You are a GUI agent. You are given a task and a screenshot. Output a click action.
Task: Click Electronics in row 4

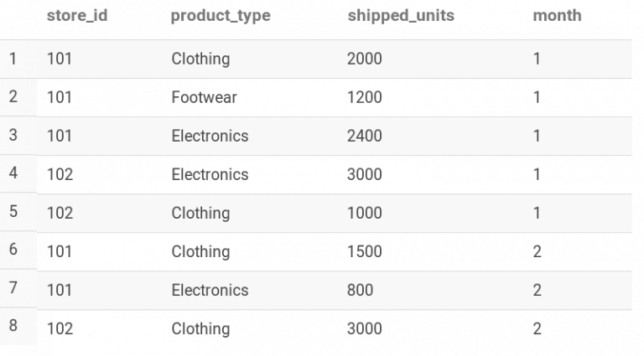pyautogui.click(x=210, y=174)
